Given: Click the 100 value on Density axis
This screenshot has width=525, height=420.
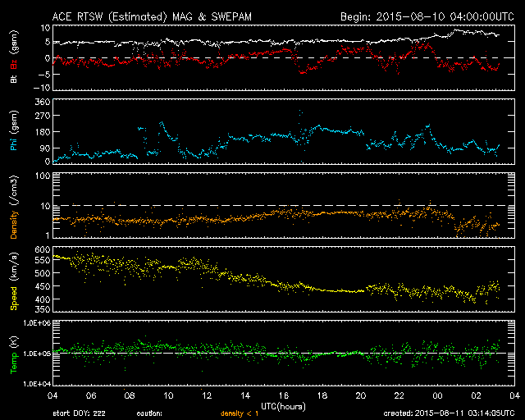Looking at the screenshot, I should point(43,176).
